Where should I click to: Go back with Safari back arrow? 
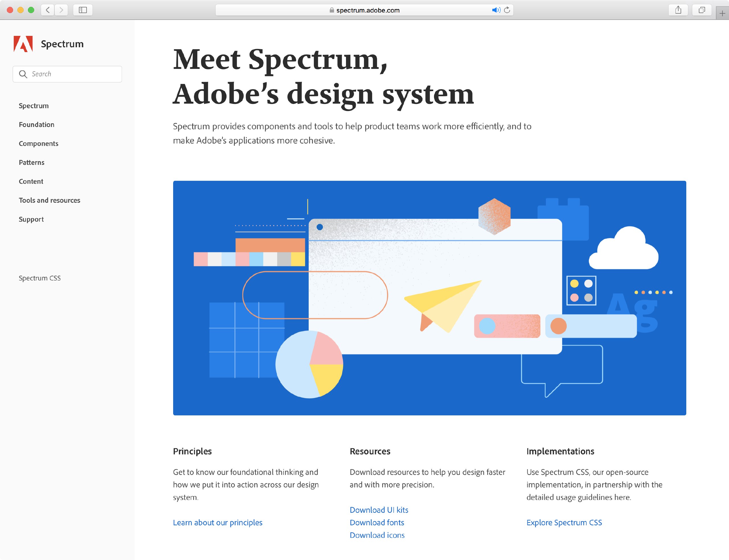48,10
